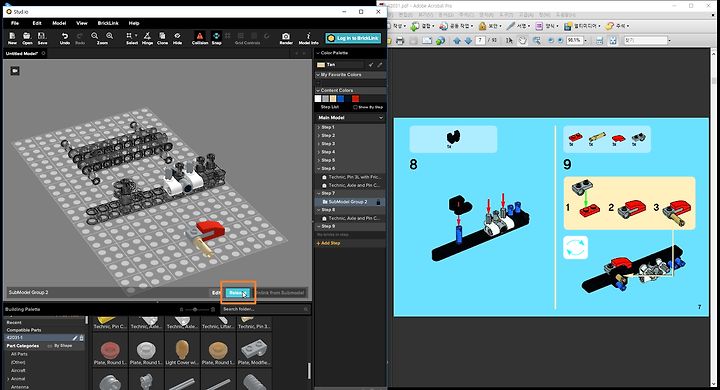Click the Clone tool
This screenshot has height=390, width=720.
[162, 38]
